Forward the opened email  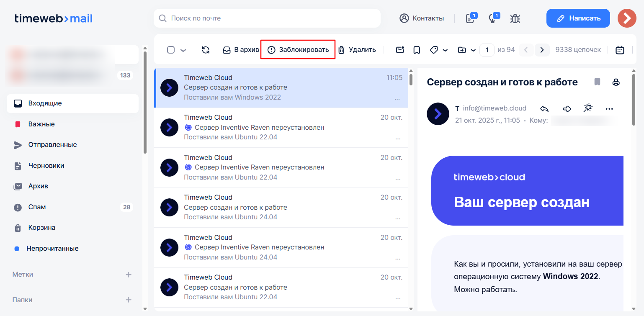click(567, 109)
